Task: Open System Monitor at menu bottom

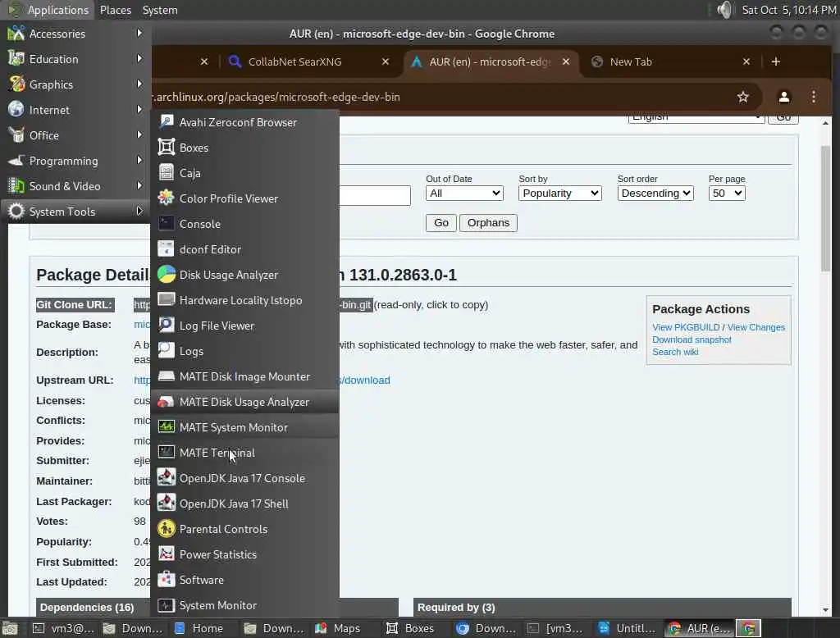Action: tap(244, 605)
